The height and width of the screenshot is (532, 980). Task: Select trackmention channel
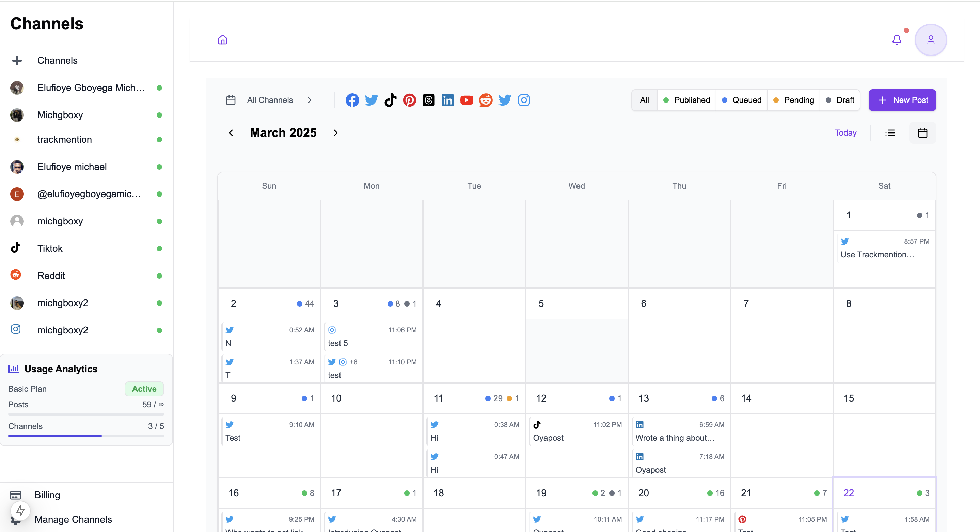click(x=86, y=140)
